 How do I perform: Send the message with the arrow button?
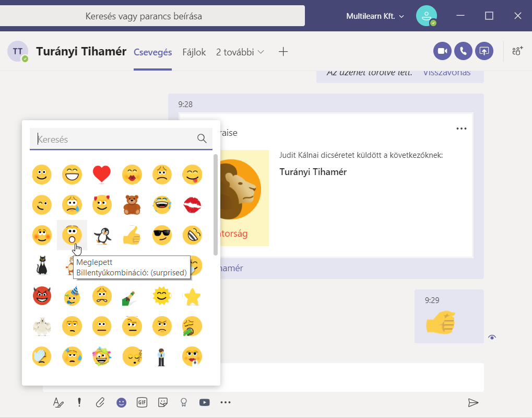click(x=473, y=402)
